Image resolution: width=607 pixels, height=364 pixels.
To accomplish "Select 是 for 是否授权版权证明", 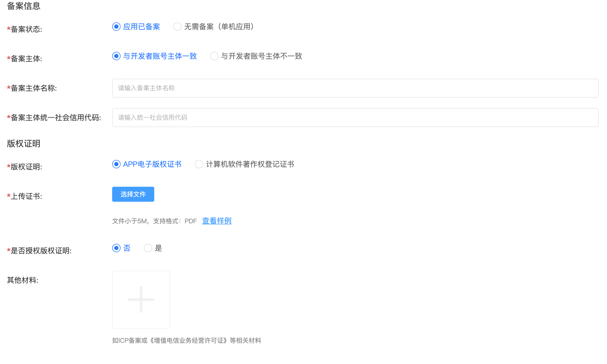I will [148, 248].
